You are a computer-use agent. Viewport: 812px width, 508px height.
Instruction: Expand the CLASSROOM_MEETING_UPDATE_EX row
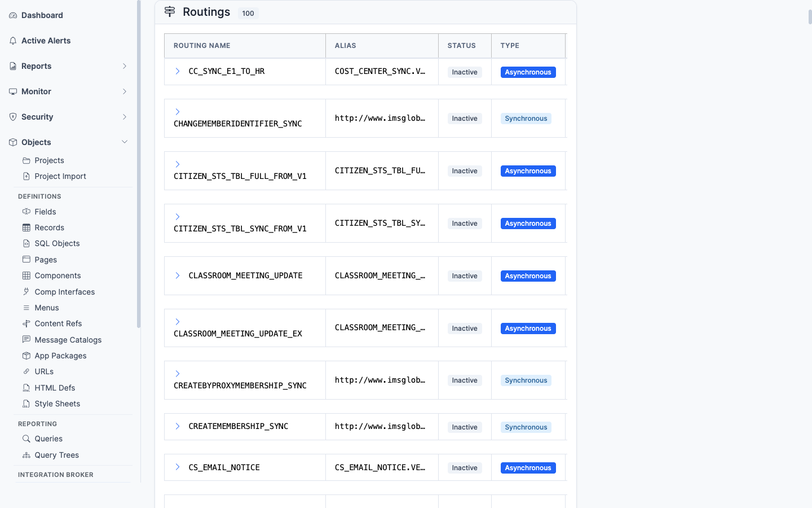[x=178, y=322]
